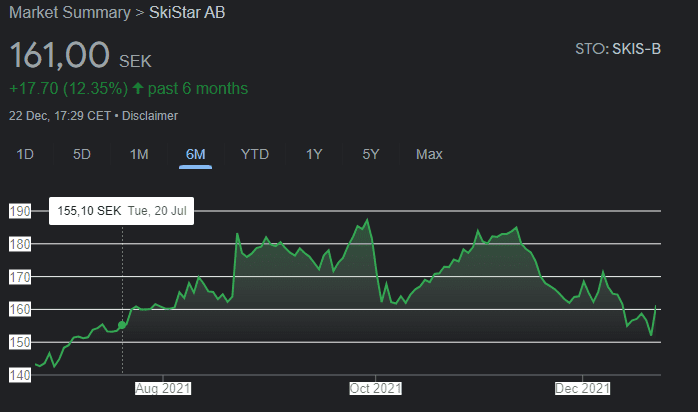This screenshot has width=698, height=412.
Task: Click the SEK currency label beside price
Action: [135, 61]
